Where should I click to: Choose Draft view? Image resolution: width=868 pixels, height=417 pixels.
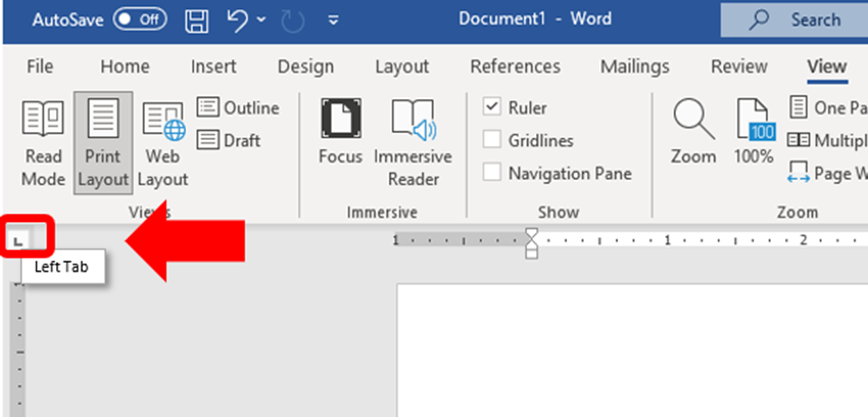[229, 140]
